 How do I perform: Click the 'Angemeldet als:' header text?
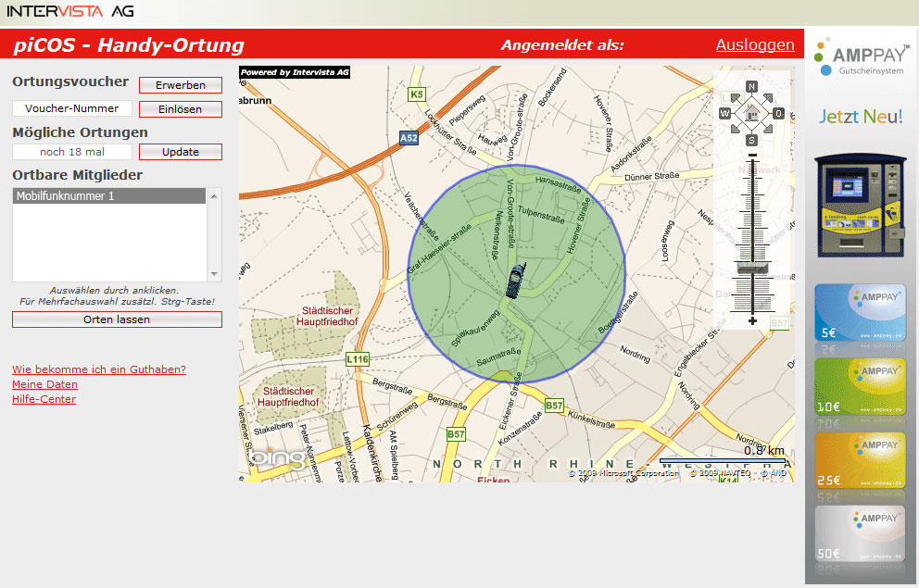coord(562,45)
